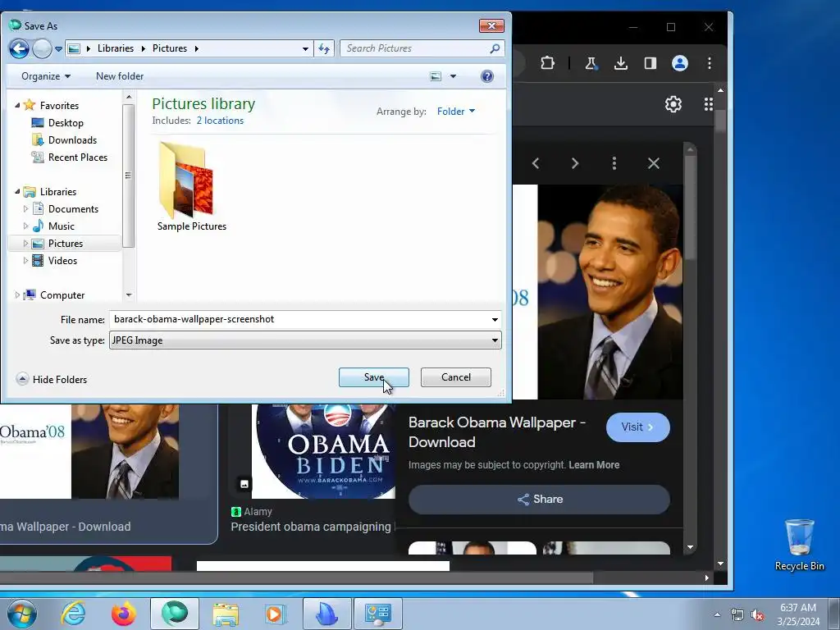The width and height of the screenshot is (840, 630).
Task: Click the Visit button
Action: [x=637, y=427]
